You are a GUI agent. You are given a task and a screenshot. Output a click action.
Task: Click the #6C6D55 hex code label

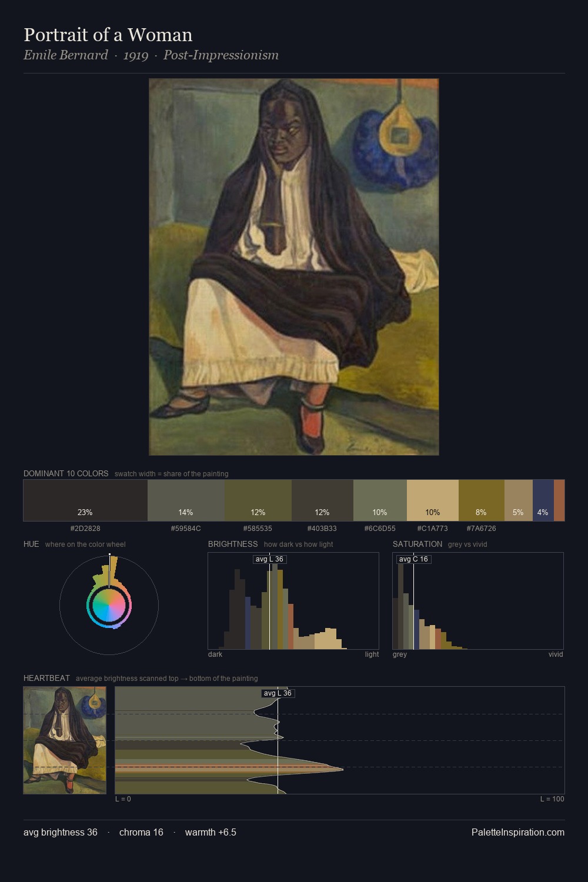point(380,529)
